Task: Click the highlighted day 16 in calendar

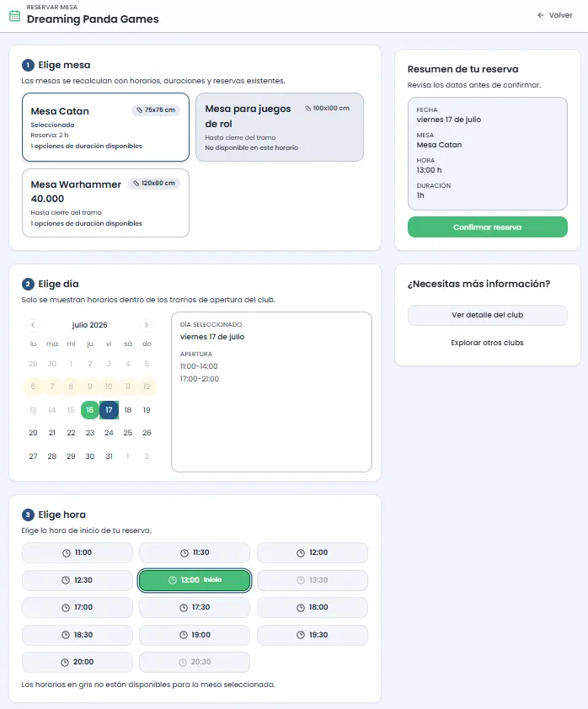Action: [90, 410]
